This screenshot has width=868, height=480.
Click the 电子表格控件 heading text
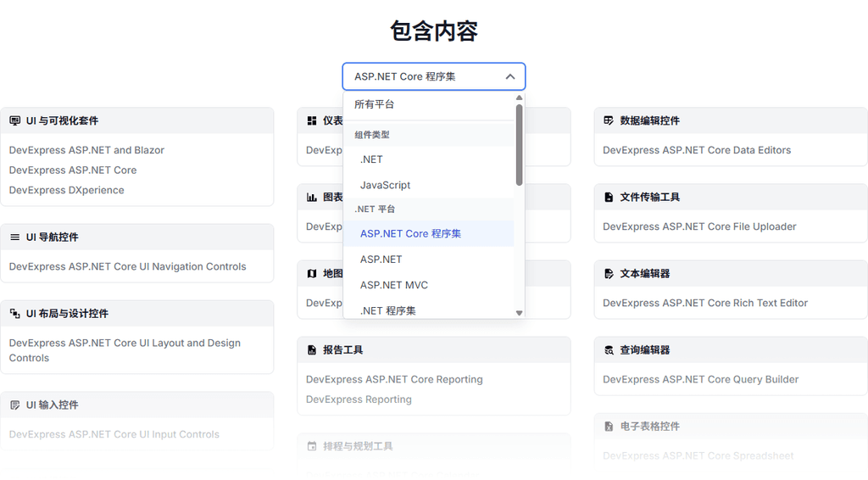[x=649, y=427]
